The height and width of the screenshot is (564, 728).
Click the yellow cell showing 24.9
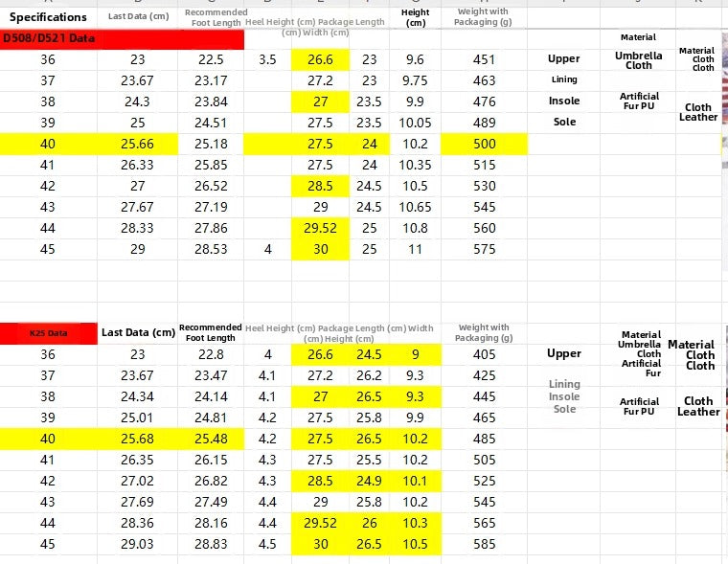pyautogui.click(x=369, y=480)
